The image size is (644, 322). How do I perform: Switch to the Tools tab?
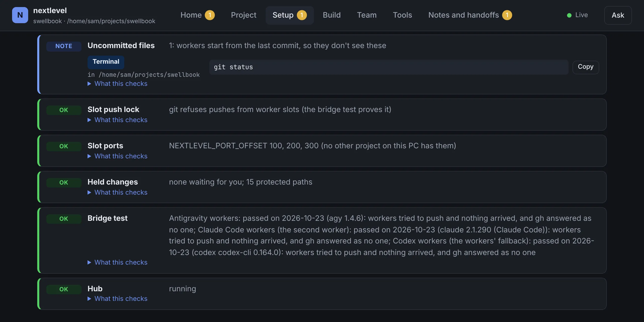tap(403, 15)
